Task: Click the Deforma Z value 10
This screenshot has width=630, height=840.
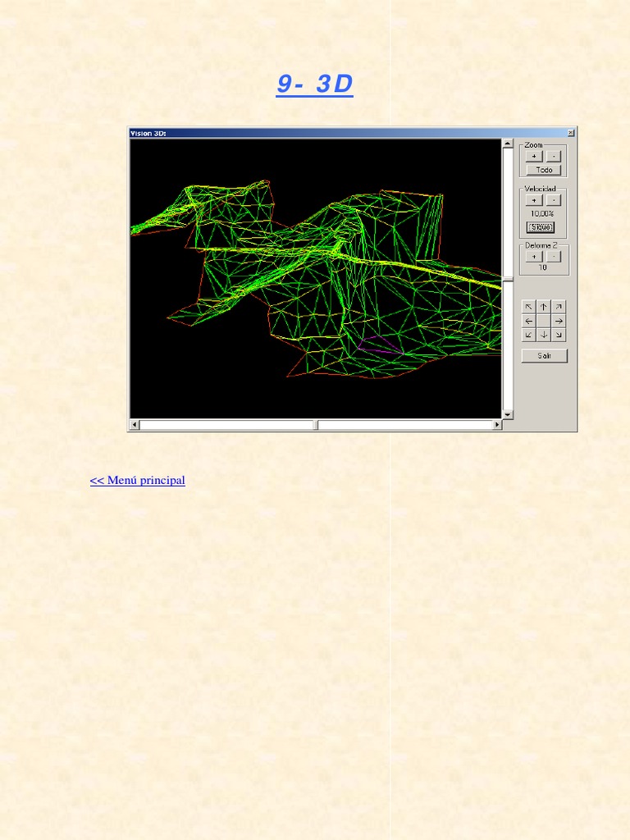Action: coord(543,267)
